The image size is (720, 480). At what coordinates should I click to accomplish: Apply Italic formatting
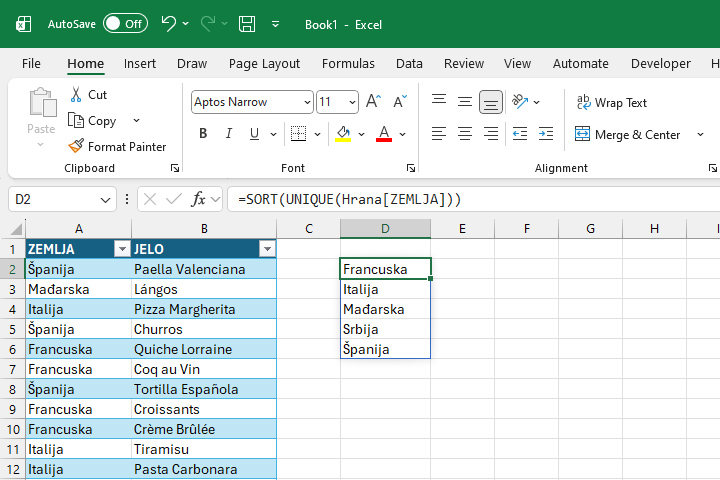(229, 134)
